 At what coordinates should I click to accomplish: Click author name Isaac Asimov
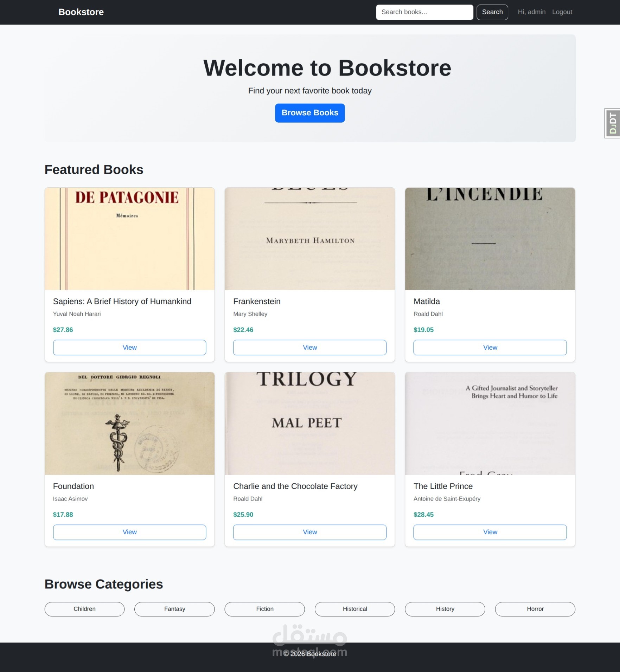70,499
